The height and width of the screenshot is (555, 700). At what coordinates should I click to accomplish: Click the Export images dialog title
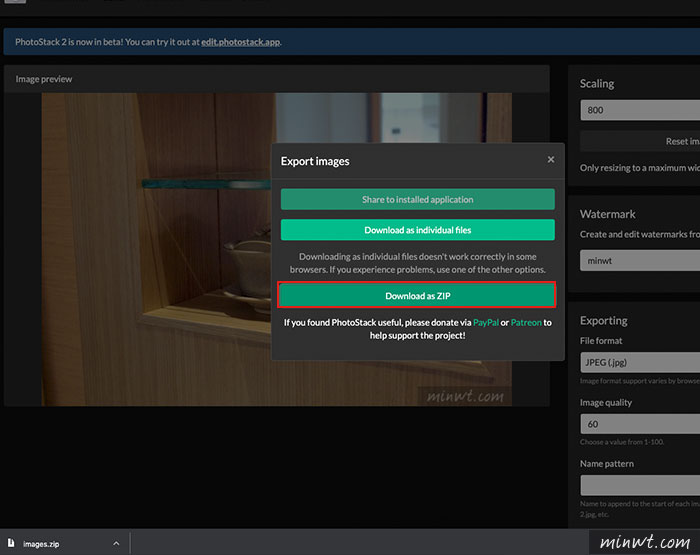[x=315, y=161]
